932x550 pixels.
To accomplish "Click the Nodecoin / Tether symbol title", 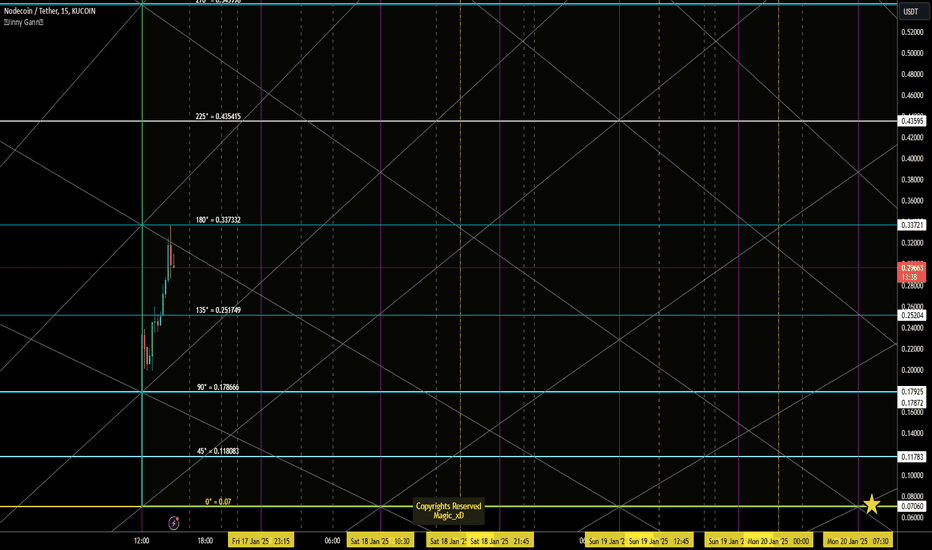I will (x=49, y=11).
